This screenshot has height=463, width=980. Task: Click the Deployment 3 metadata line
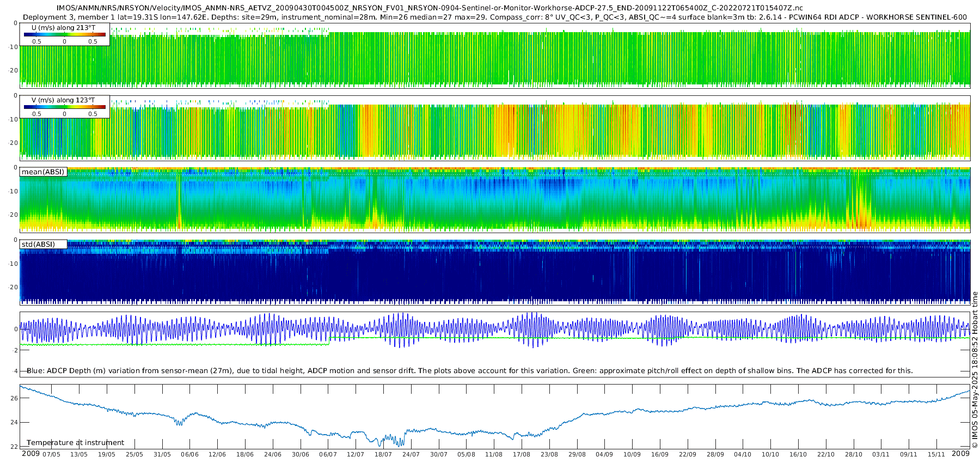click(494, 17)
